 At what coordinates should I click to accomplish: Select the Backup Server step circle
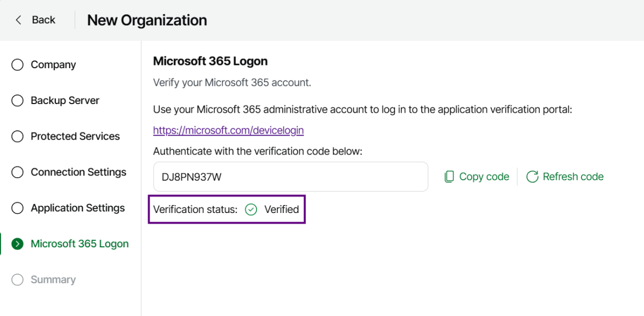click(x=18, y=101)
